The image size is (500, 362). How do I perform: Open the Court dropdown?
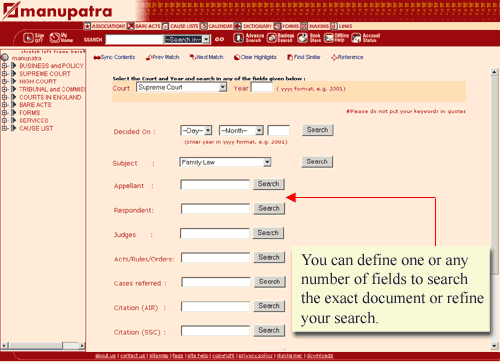pyautogui.click(x=182, y=87)
